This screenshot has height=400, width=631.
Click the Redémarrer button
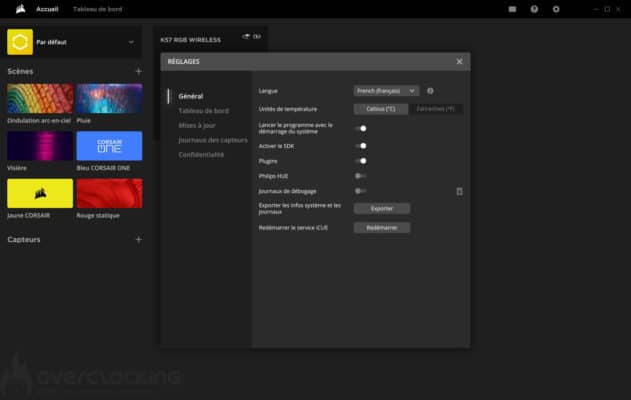pos(382,228)
